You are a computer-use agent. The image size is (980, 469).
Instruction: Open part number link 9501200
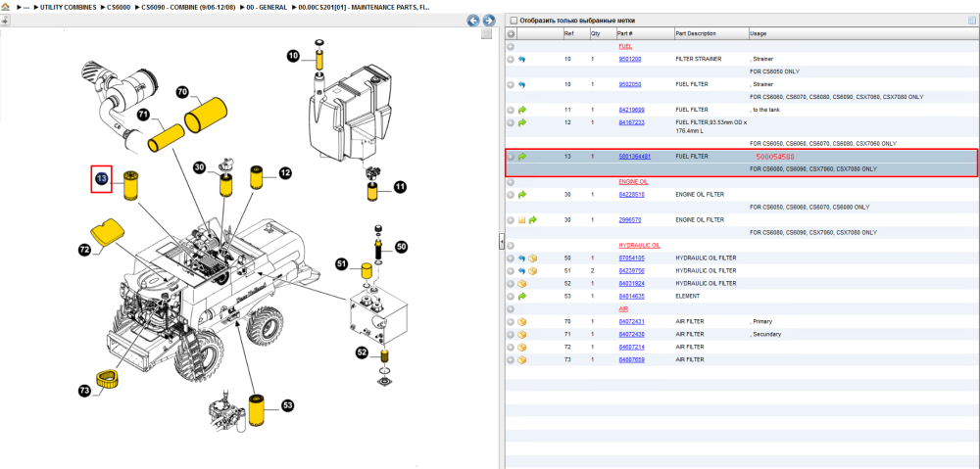tap(630, 60)
